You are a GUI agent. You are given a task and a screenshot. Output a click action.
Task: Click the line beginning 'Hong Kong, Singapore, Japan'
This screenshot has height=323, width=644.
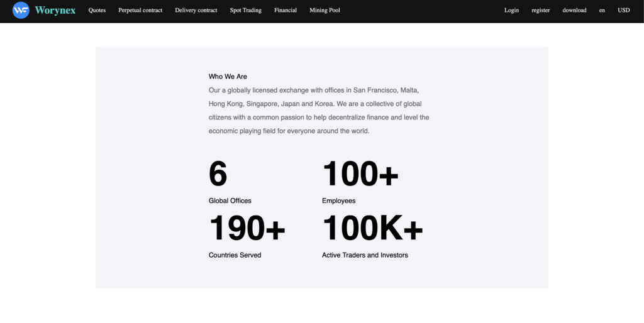315,104
